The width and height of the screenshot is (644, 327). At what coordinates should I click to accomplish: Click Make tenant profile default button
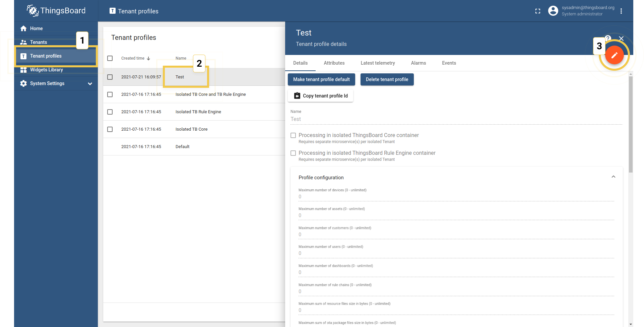pyautogui.click(x=321, y=79)
